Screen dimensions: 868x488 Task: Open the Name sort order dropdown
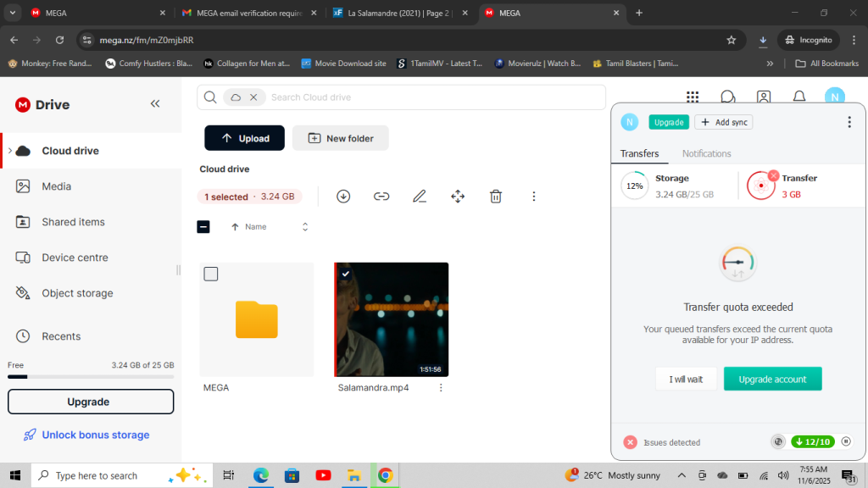click(x=305, y=227)
